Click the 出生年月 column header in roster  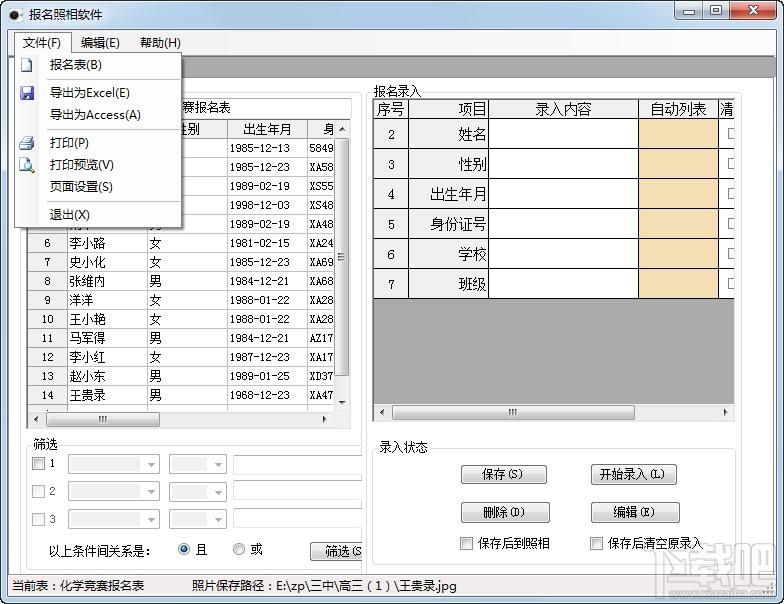pos(267,130)
